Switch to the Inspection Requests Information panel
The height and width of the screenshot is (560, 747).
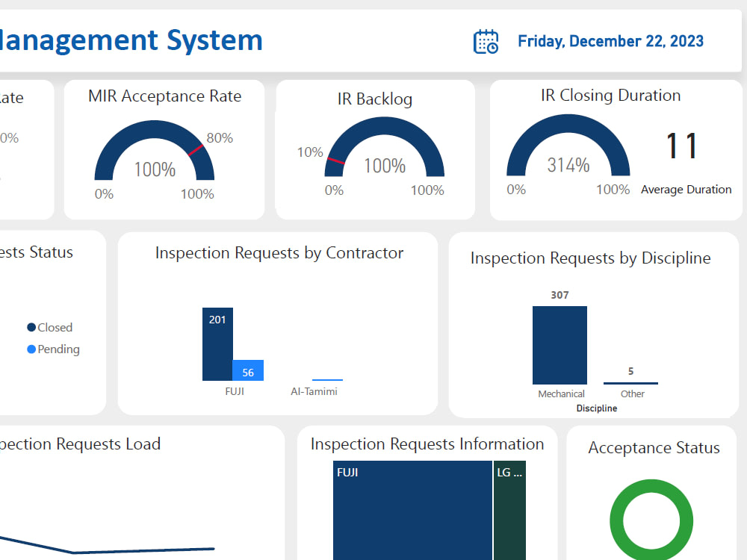[427, 444]
